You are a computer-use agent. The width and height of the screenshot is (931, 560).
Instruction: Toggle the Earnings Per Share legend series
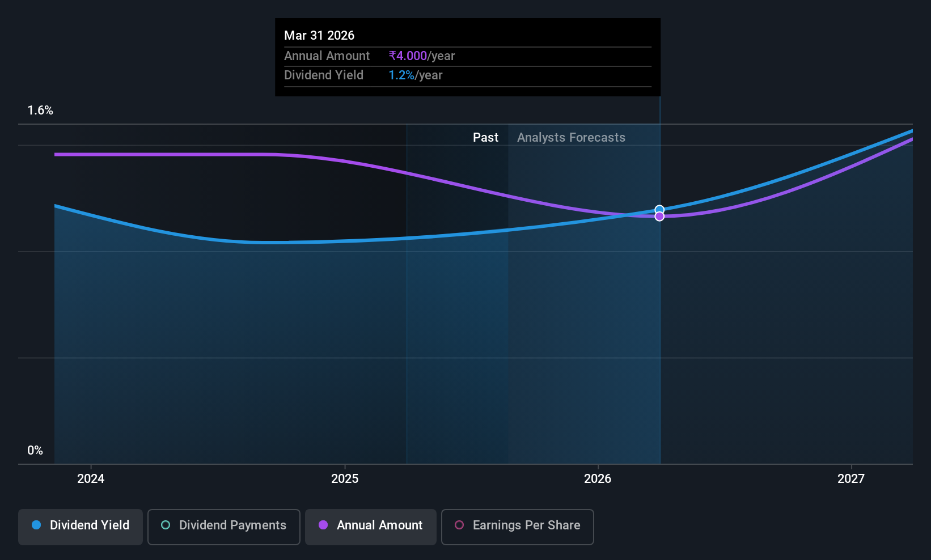click(517, 527)
